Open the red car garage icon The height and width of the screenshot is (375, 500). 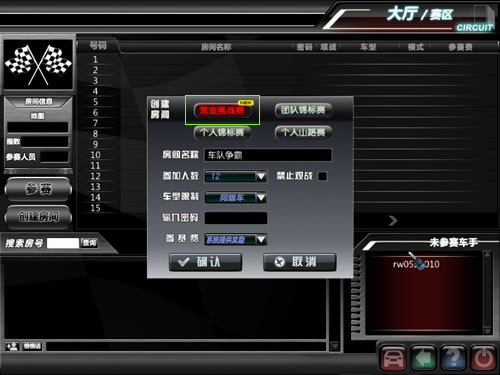click(393, 358)
